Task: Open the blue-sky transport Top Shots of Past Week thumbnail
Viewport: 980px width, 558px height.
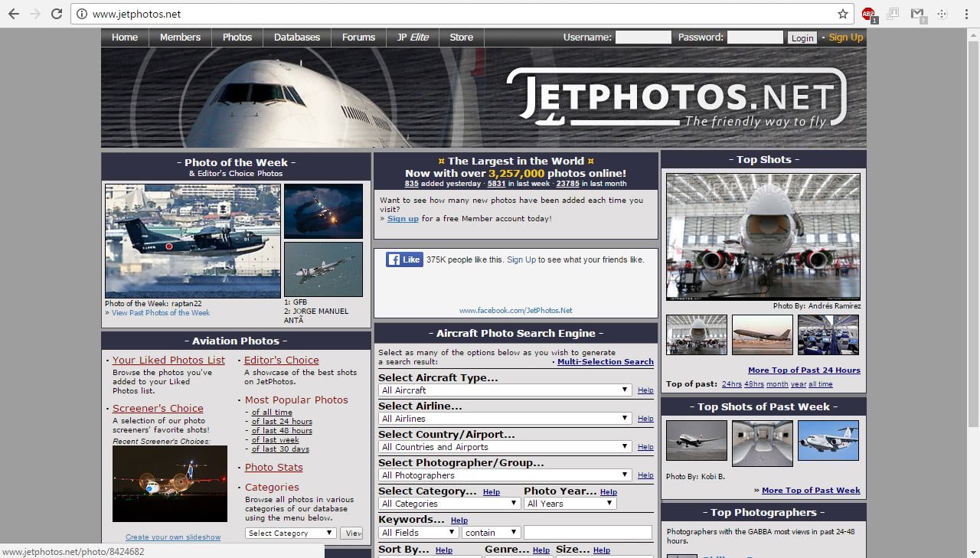Action: (828, 440)
